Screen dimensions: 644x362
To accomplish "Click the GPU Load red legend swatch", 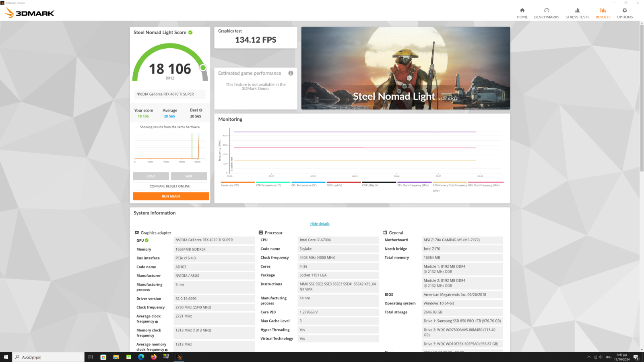I will coord(343,182).
